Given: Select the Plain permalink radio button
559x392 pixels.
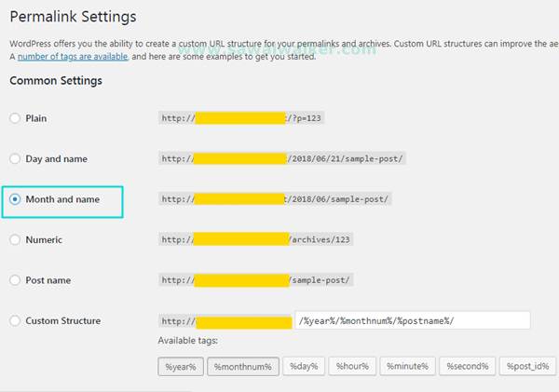Looking at the screenshot, I should (x=15, y=118).
